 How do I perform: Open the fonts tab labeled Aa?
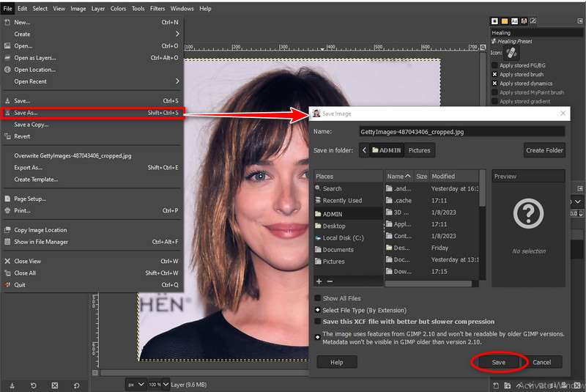tap(514, 21)
